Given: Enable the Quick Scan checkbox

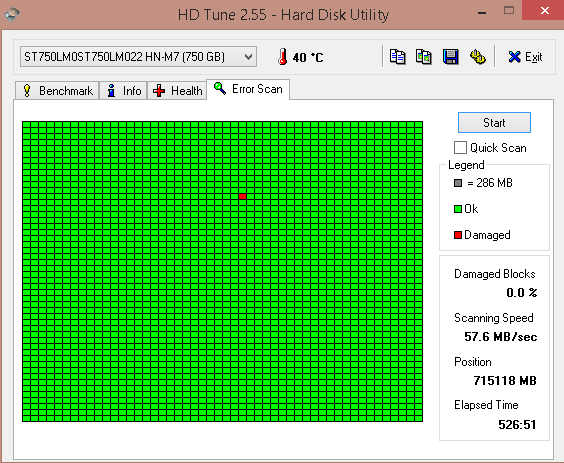Looking at the screenshot, I should (x=460, y=147).
